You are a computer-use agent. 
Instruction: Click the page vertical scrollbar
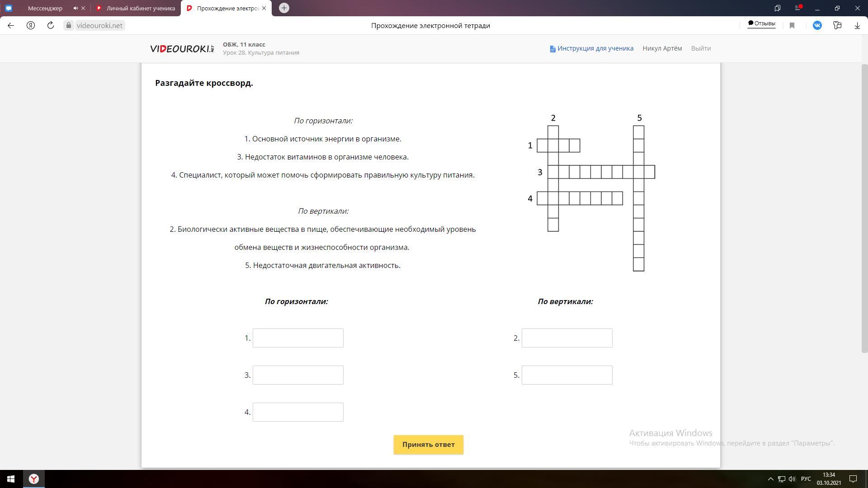tap(864, 208)
